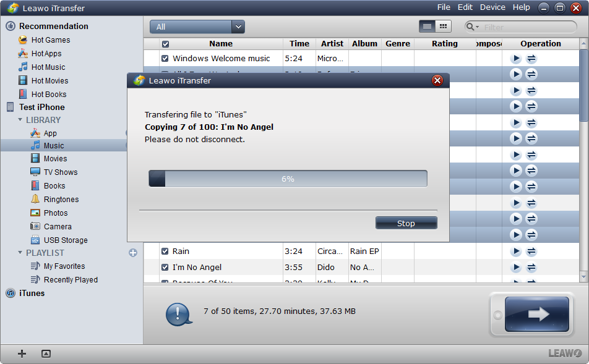
Task: Open the Help menu
Action: point(522,7)
